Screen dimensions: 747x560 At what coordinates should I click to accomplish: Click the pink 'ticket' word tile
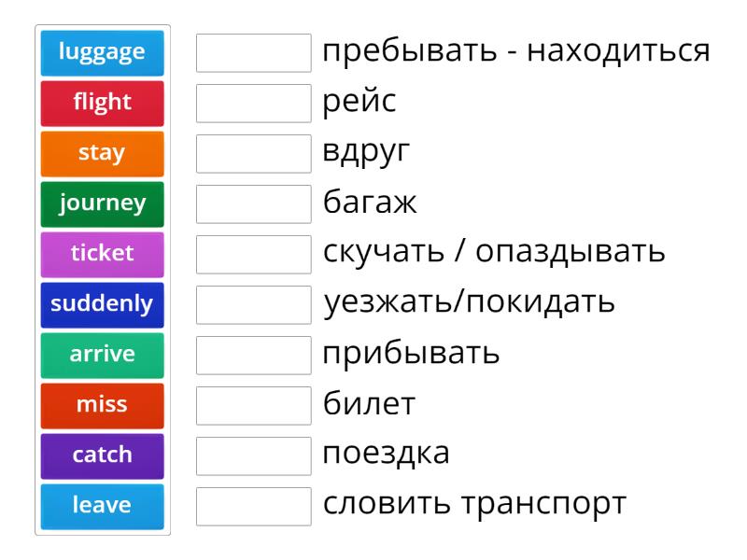(102, 254)
